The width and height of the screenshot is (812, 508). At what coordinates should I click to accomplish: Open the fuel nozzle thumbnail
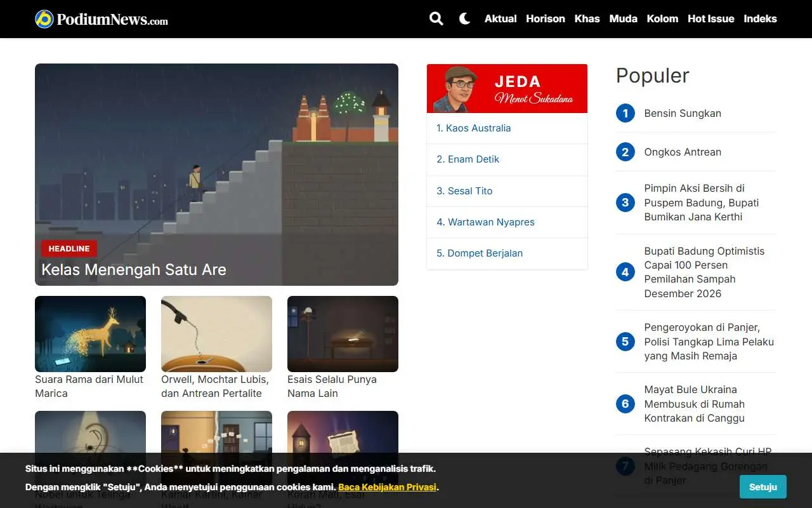(216, 334)
